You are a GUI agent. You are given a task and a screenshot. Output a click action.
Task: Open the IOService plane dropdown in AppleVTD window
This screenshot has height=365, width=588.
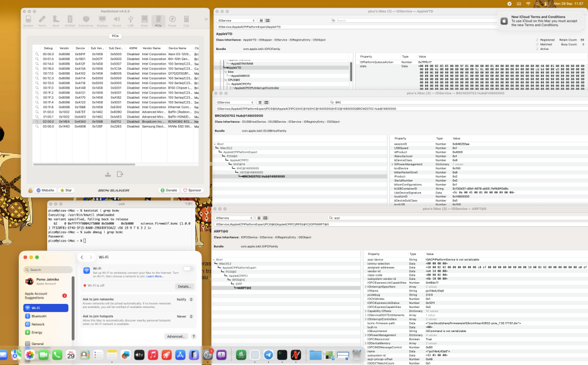236,21
